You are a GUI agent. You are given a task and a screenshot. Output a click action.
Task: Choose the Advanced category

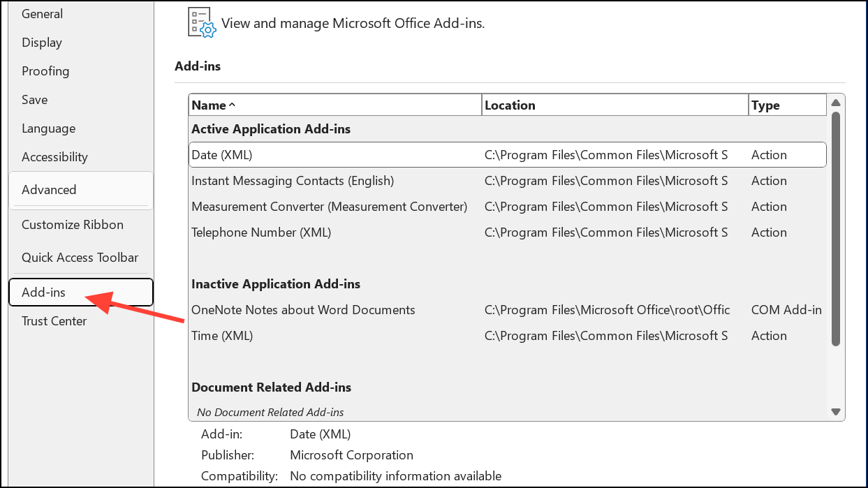pos(81,190)
